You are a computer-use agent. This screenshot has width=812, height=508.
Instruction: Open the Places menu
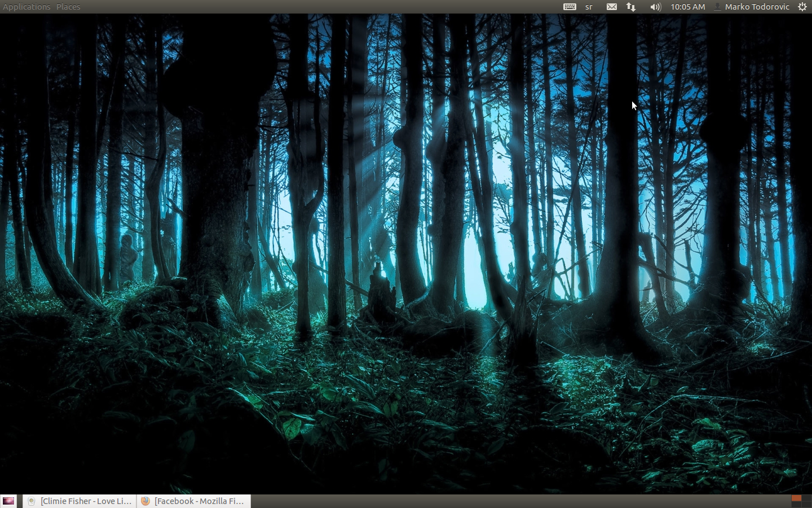pyautogui.click(x=68, y=7)
